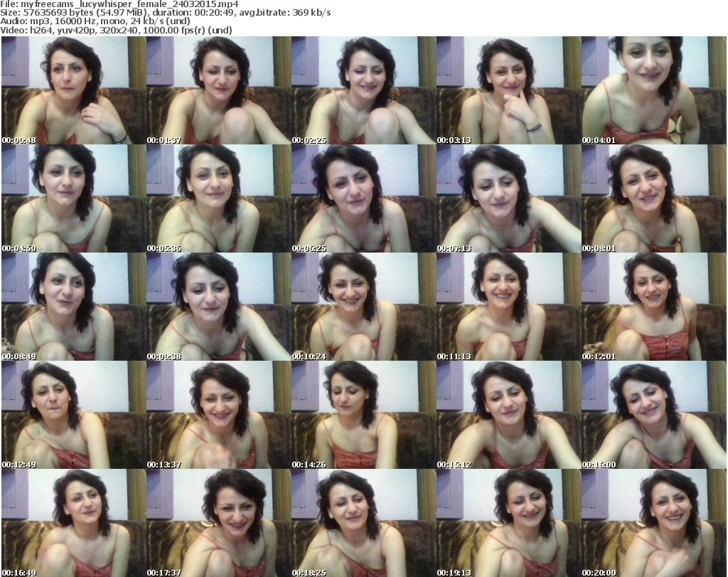The height and width of the screenshot is (577, 728).
Task: Choose the thumbnail timestamped 00:19:13
Action: coord(509,523)
